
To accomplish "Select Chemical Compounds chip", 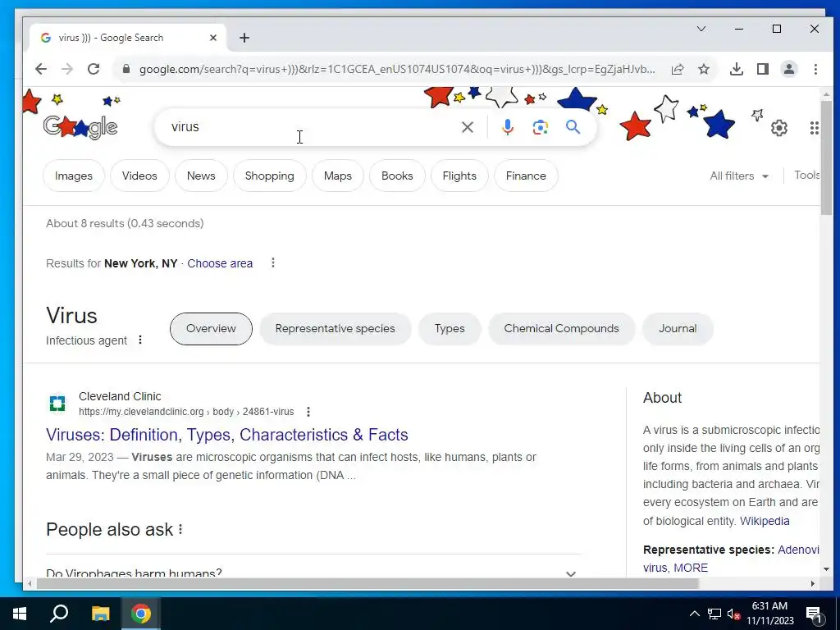I will coord(561,329).
